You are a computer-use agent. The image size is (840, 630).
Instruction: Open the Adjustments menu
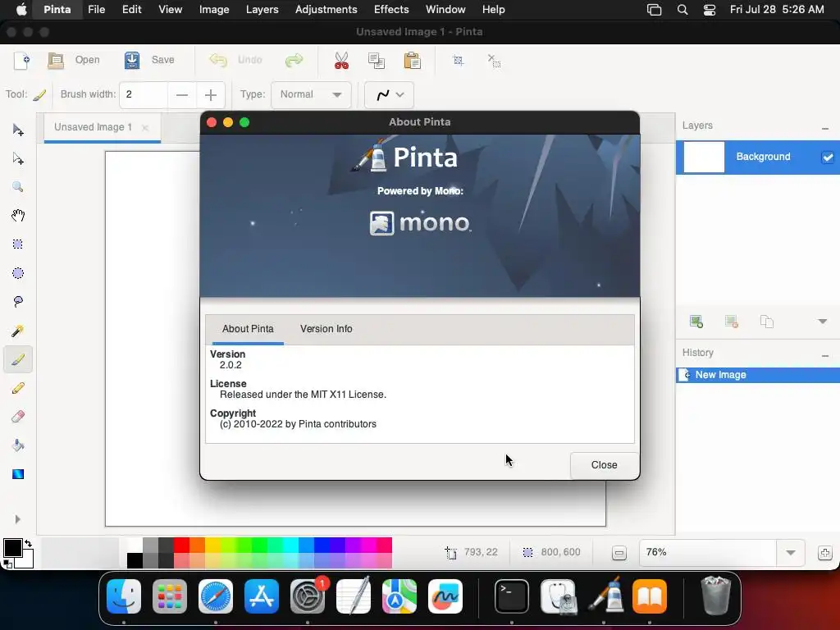coord(326,10)
